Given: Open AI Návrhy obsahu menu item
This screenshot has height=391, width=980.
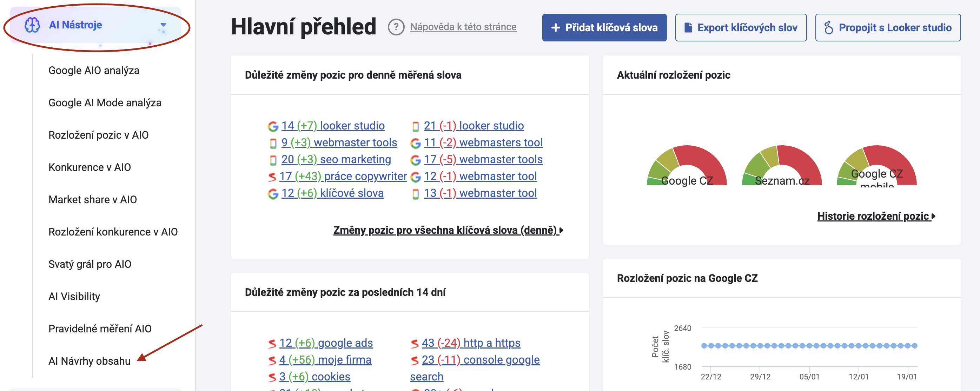Looking at the screenshot, I should [x=89, y=360].
